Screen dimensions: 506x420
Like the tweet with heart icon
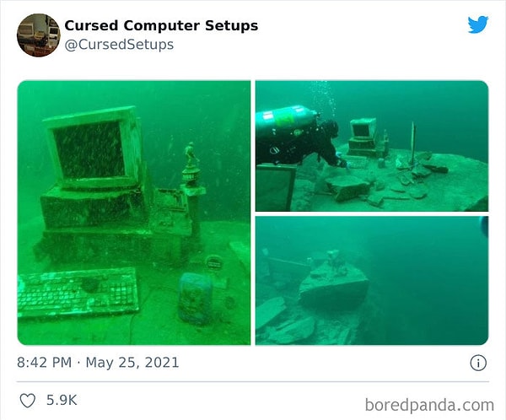point(28,401)
